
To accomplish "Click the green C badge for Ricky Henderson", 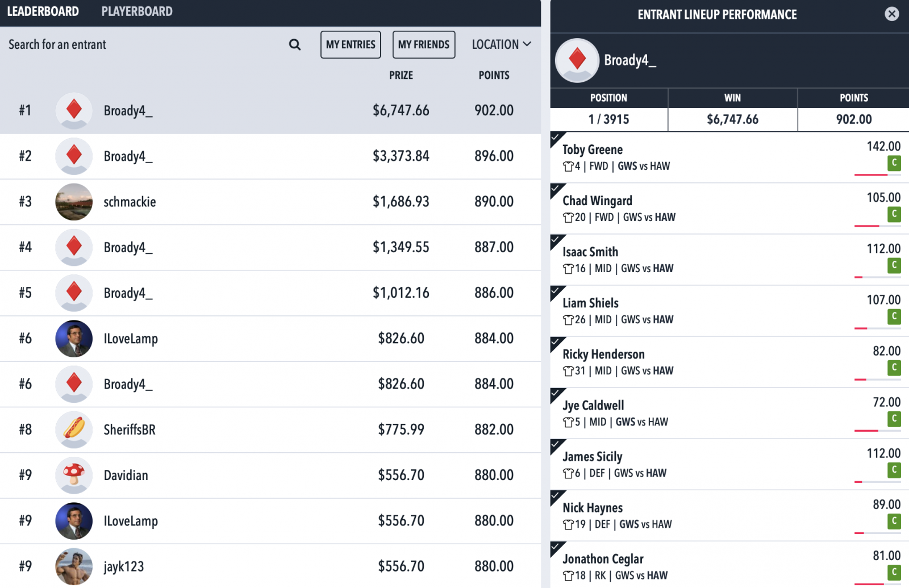I will [894, 368].
